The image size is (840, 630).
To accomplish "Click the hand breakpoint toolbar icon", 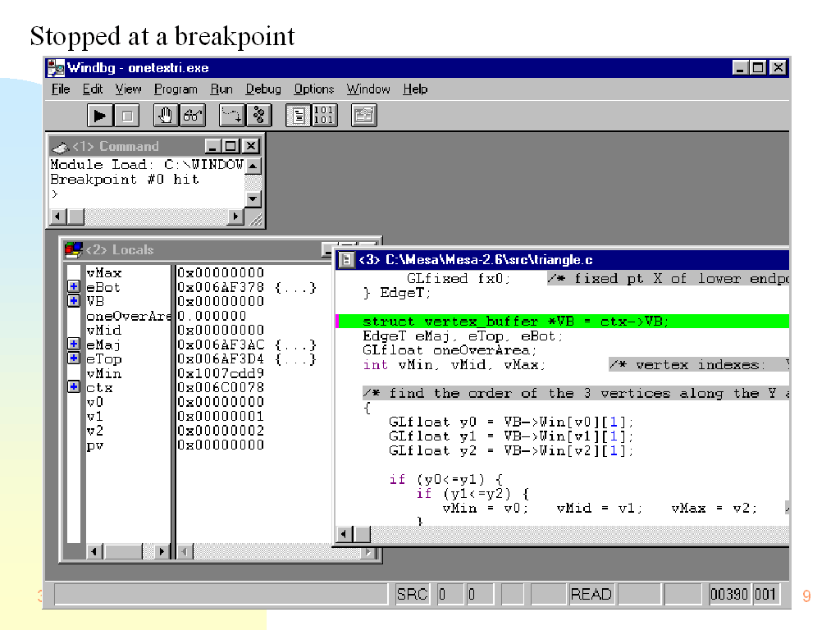I will pyautogui.click(x=167, y=116).
